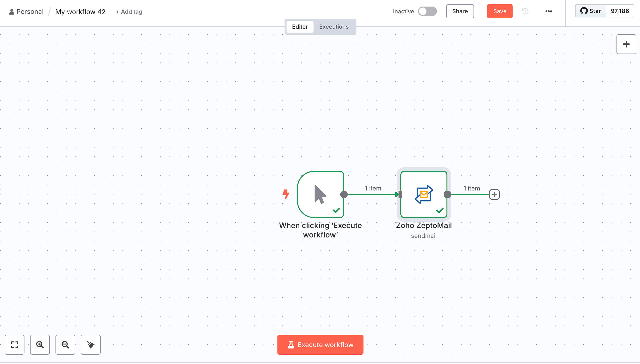Add a tag to the workflow

129,12
